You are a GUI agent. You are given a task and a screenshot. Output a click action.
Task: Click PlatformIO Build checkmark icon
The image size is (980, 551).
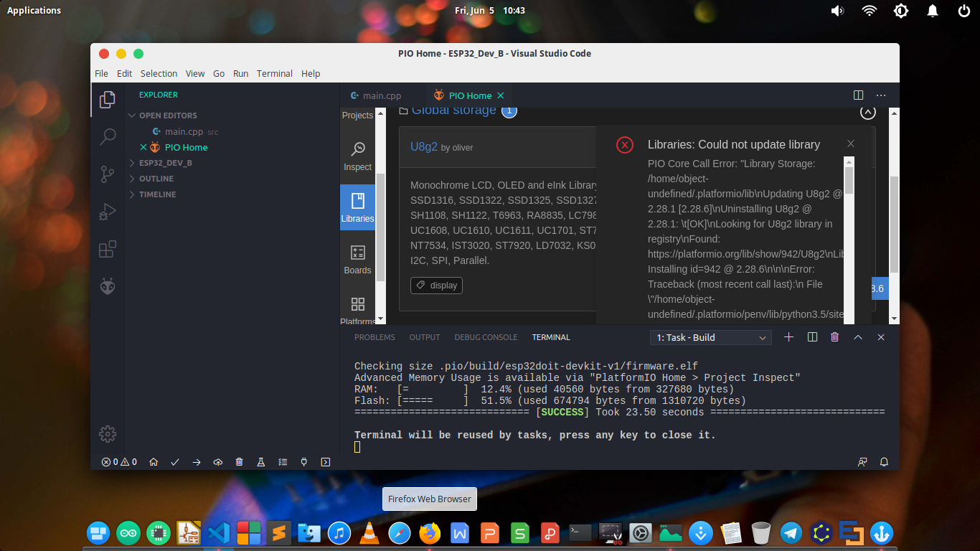[x=175, y=462]
